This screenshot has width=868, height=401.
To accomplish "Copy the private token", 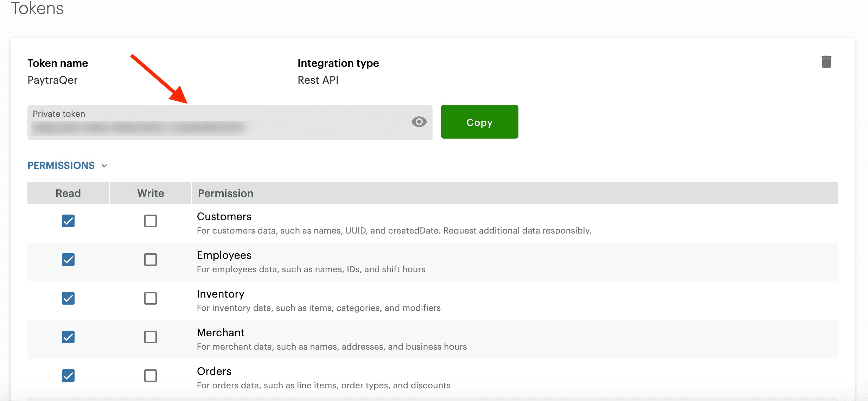I will [479, 122].
